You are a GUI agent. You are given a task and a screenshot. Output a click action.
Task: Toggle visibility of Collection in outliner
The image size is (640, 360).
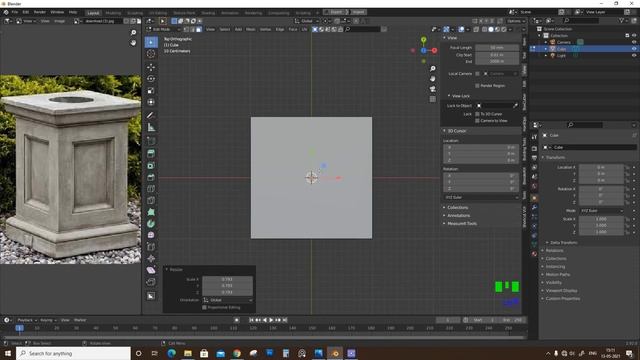click(x=634, y=36)
